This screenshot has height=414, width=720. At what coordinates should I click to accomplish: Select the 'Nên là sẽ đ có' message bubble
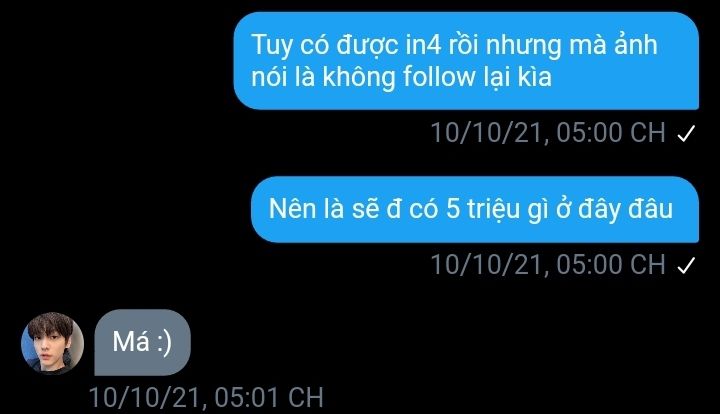pos(475,209)
